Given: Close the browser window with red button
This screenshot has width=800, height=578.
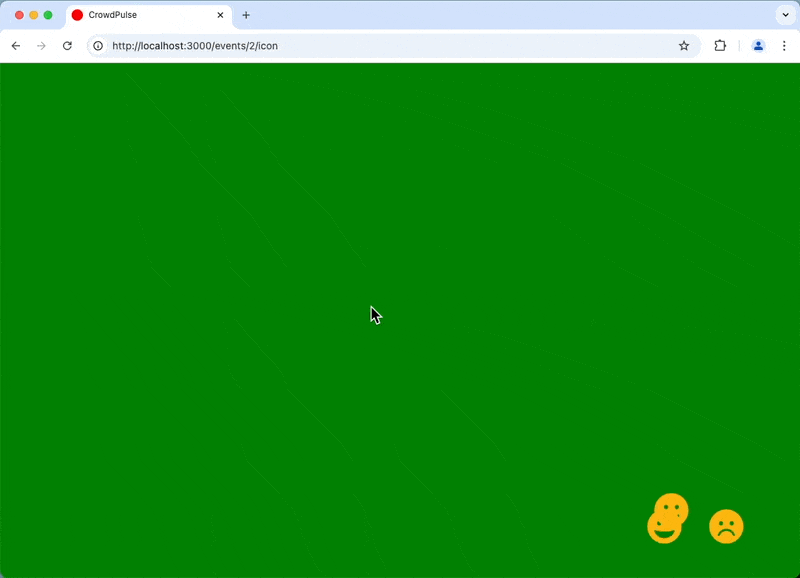Looking at the screenshot, I should [19, 15].
